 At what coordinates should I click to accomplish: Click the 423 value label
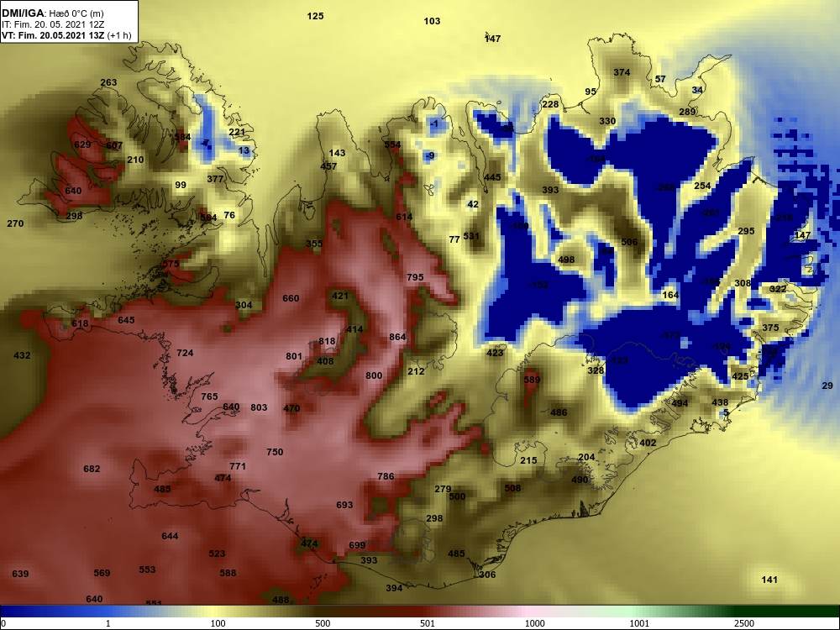(495, 353)
